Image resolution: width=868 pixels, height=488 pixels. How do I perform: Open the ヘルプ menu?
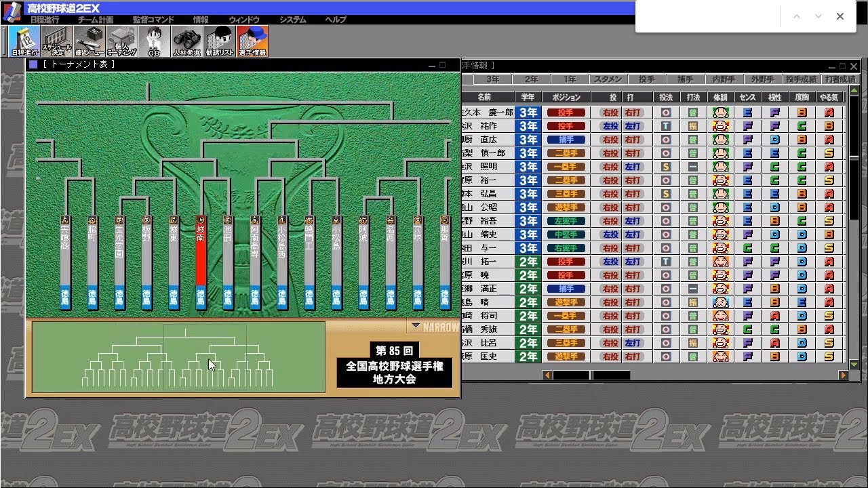pyautogui.click(x=336, y=20)
